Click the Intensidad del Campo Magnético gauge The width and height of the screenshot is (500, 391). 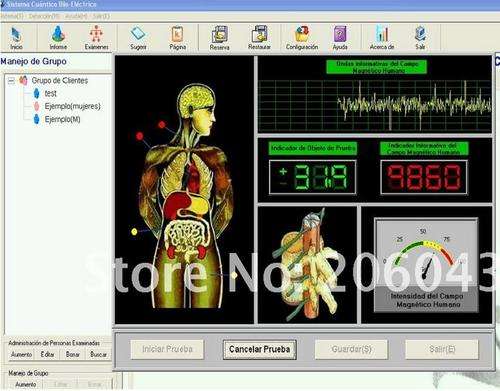pos(426,265)
